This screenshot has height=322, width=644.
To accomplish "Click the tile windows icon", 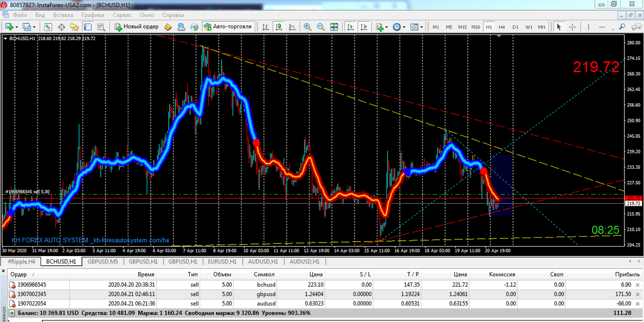I will pos(334,26).
